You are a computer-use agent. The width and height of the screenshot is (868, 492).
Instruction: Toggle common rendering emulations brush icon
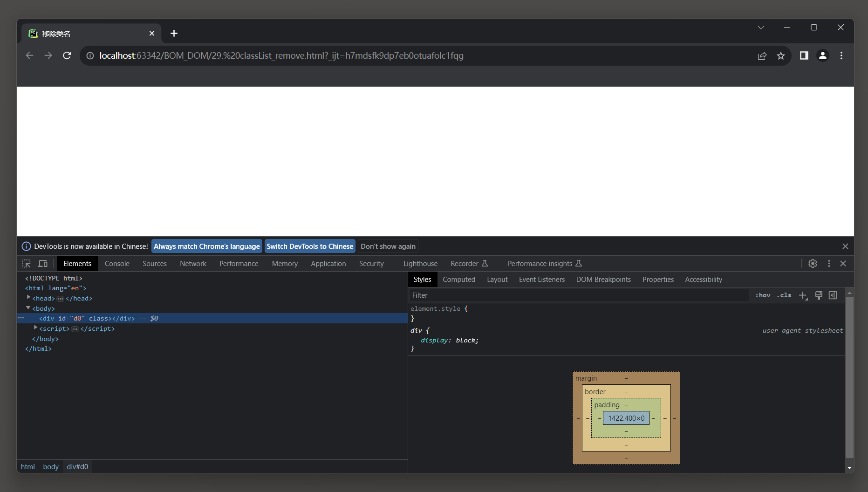point(819,295)
